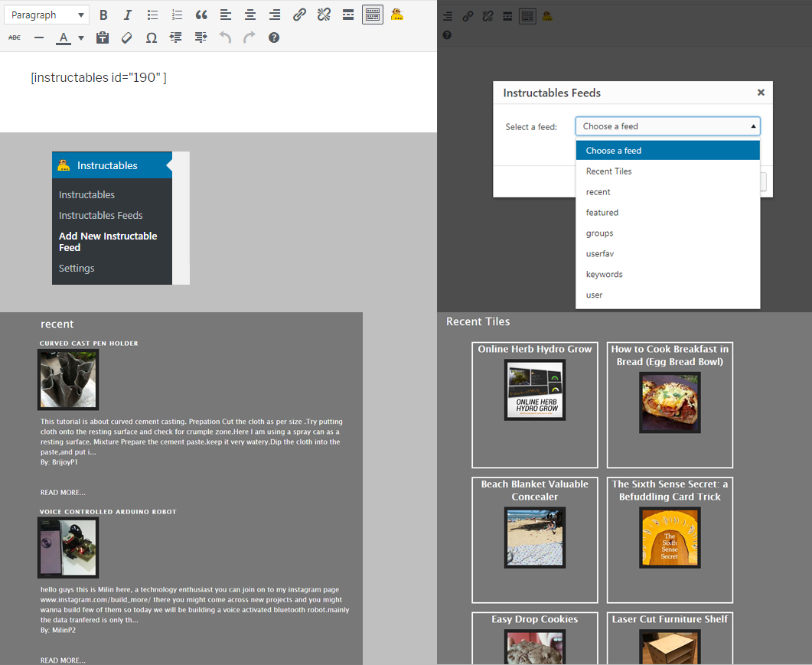Close the Instructables Feeds dialog
Screen dimensions: 812x665
tap(761, 92)
